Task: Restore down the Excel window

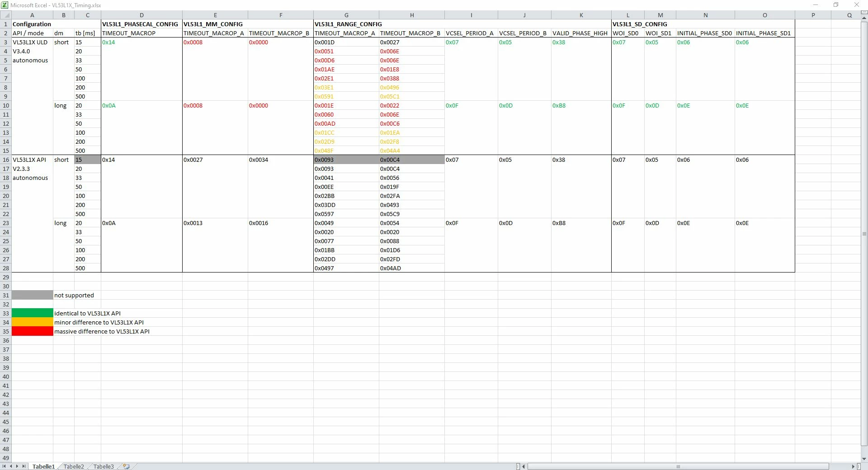Action: tap(836, 5)
